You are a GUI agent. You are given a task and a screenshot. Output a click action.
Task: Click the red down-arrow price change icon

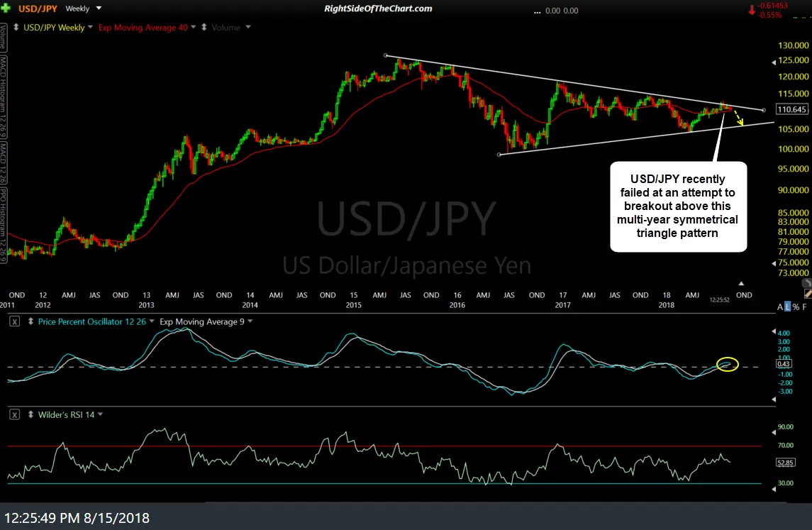click(x=752, y=11)
